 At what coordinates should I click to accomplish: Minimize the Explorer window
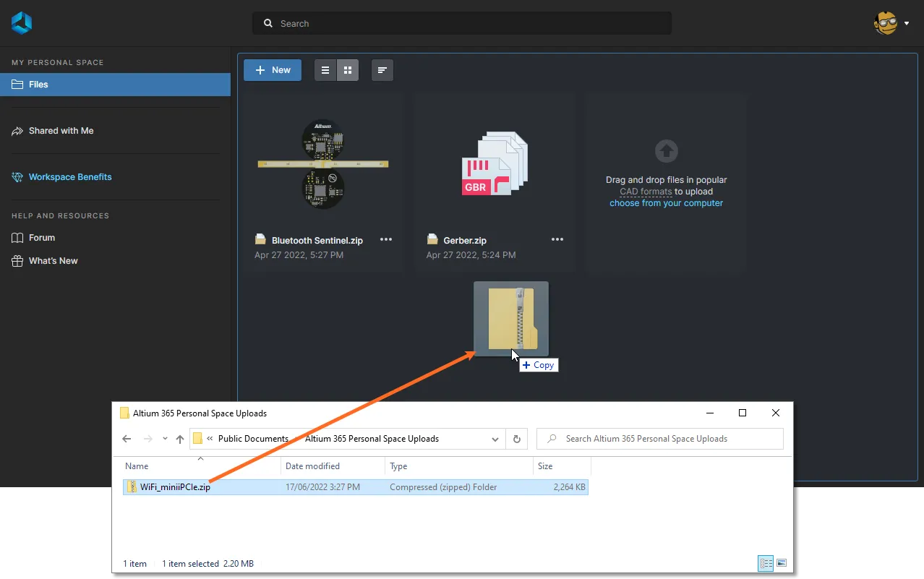pyautogui.click(x=709, y=413)
